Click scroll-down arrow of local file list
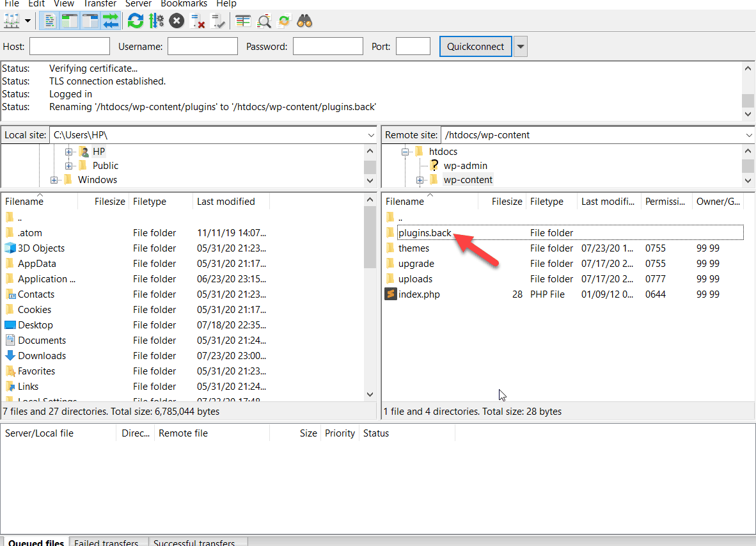The height and width of the screenshot is (546, 756). pyautogui.click(x=370, y=394)
